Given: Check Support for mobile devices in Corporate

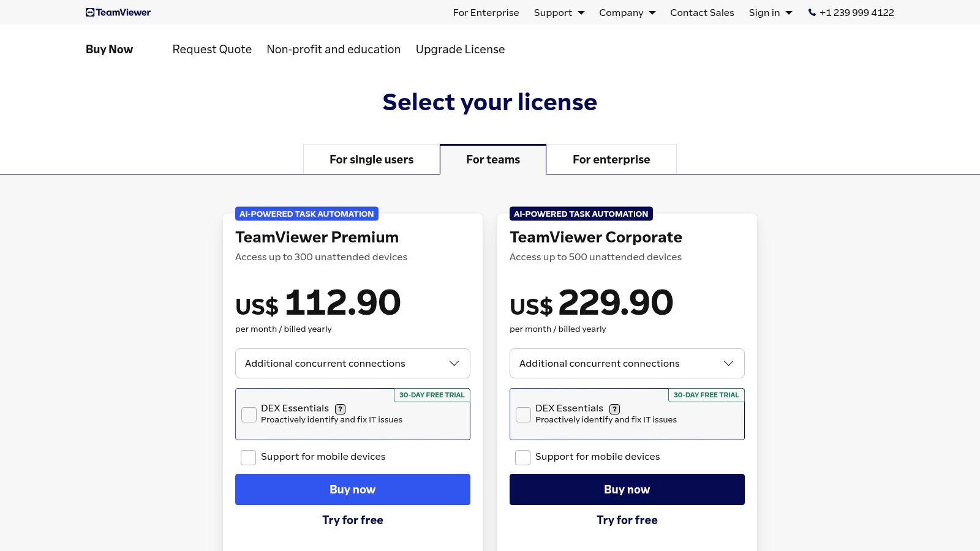Looking at the screenshot, I should [523, 457].
